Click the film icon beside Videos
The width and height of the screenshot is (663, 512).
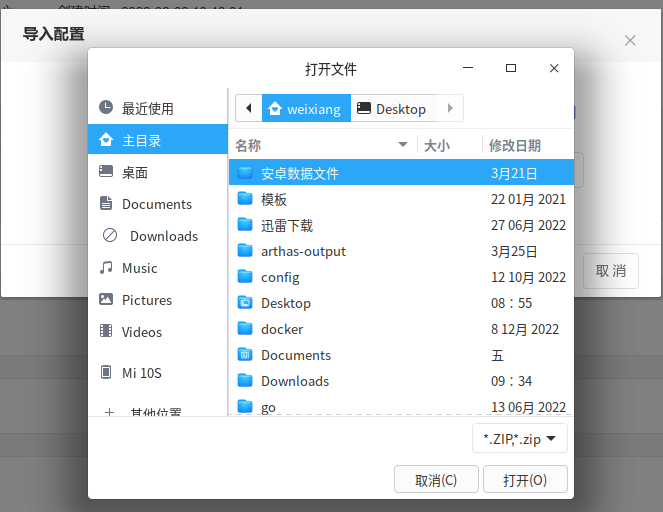[x=106, y=331]
